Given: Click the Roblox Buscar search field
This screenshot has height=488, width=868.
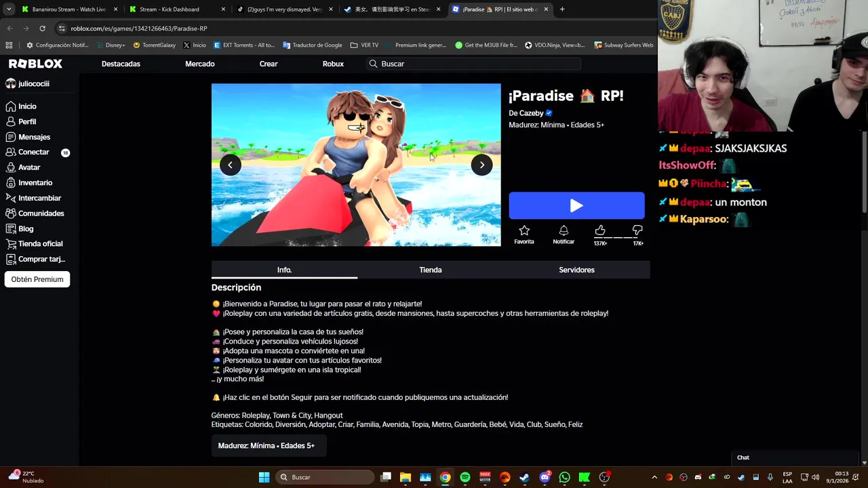Looking at the screenshot, I should pyautogui.click(x=473, y=64).
